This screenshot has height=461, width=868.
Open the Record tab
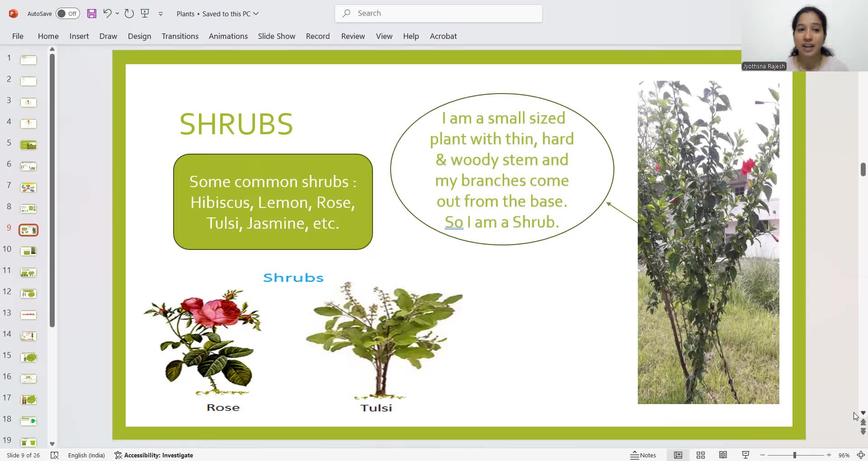coord(318,36)
